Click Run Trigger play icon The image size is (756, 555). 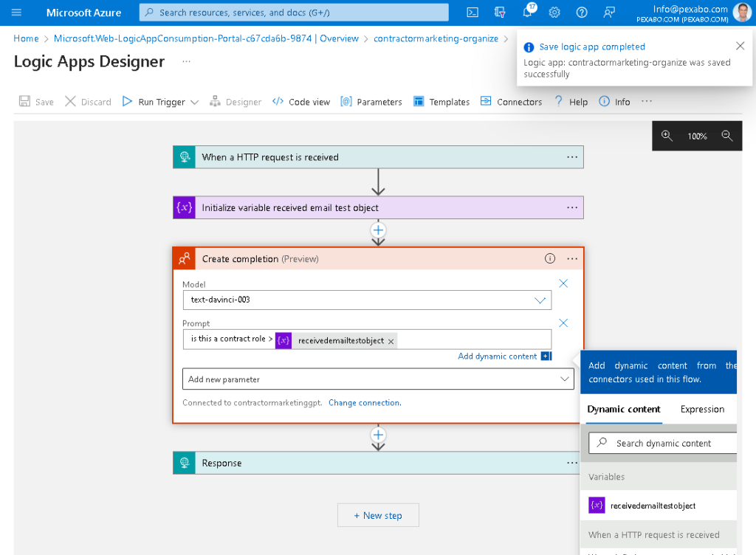point(127,101)
